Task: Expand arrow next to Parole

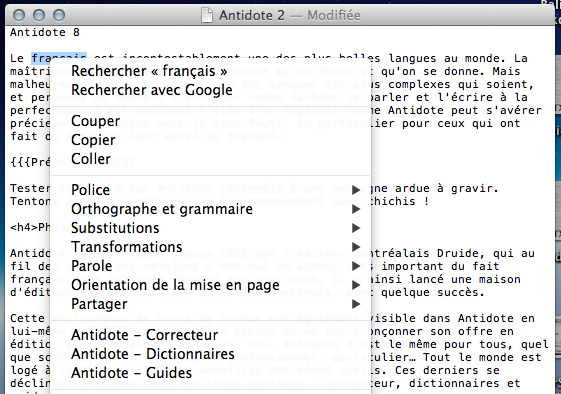Action: (356, 266)
